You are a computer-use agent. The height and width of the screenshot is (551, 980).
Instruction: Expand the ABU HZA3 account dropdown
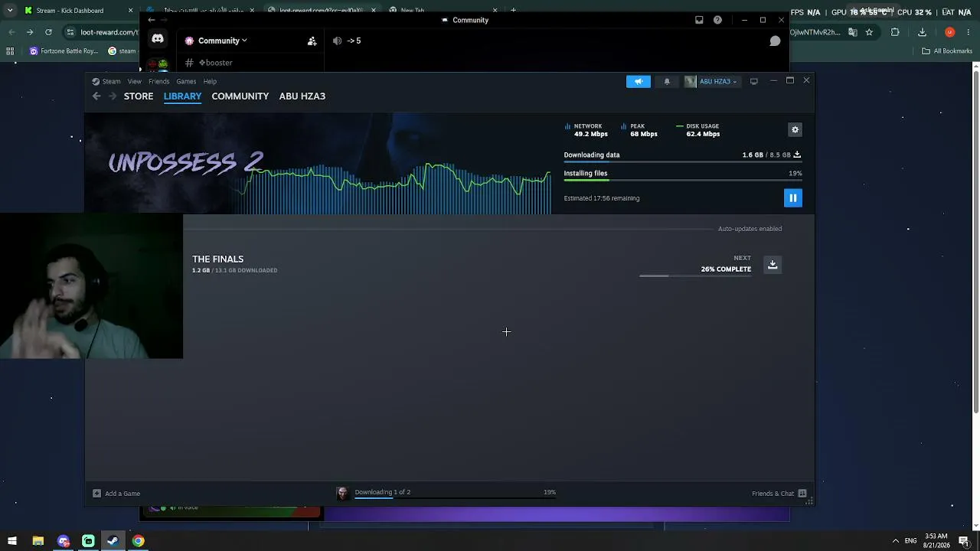712,82
